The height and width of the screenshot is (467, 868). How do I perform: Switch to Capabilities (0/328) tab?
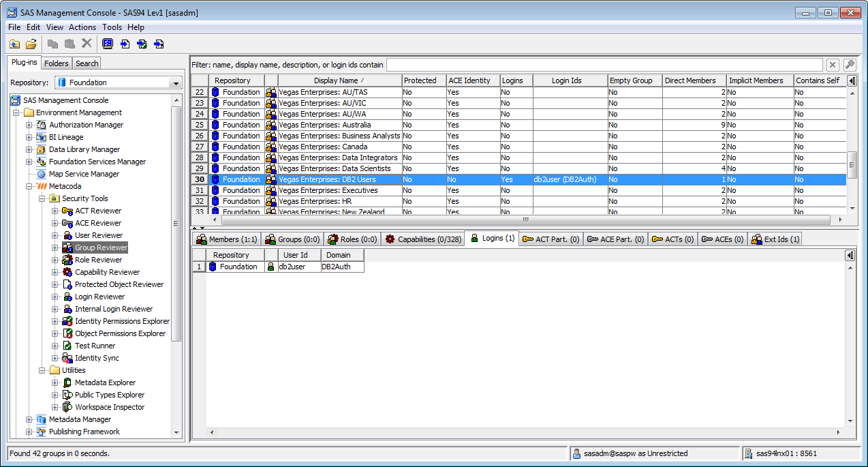[x=422, y=239]
